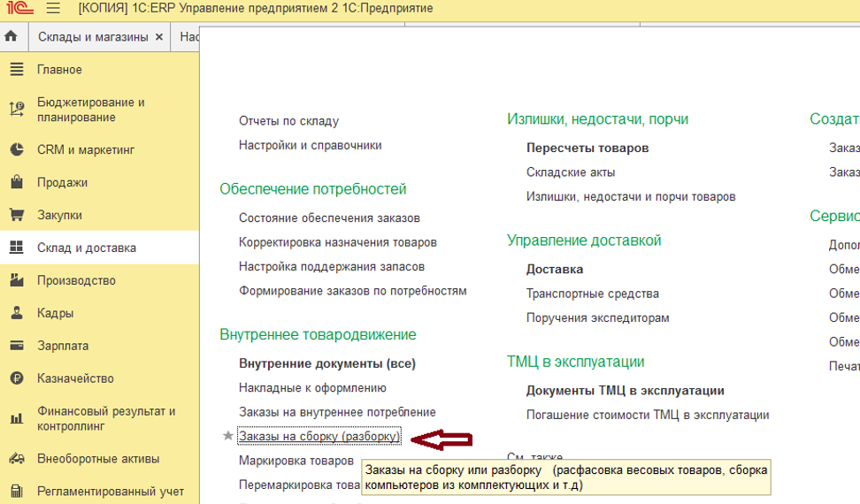Screen dimensions: 860x504
Task: Click the Регламентированный учет calculator icon
Action: tap(17, 492)
